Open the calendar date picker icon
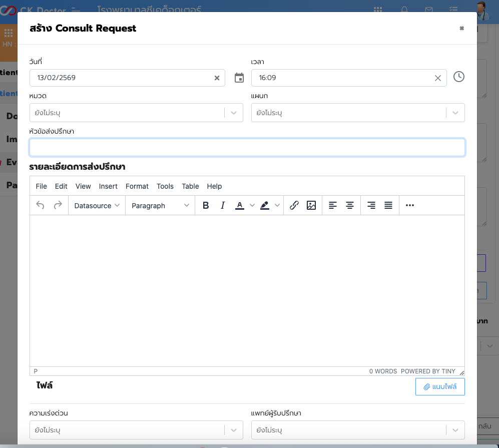Image resolution: width=499 pixels, height=448 pixels. 239,78
